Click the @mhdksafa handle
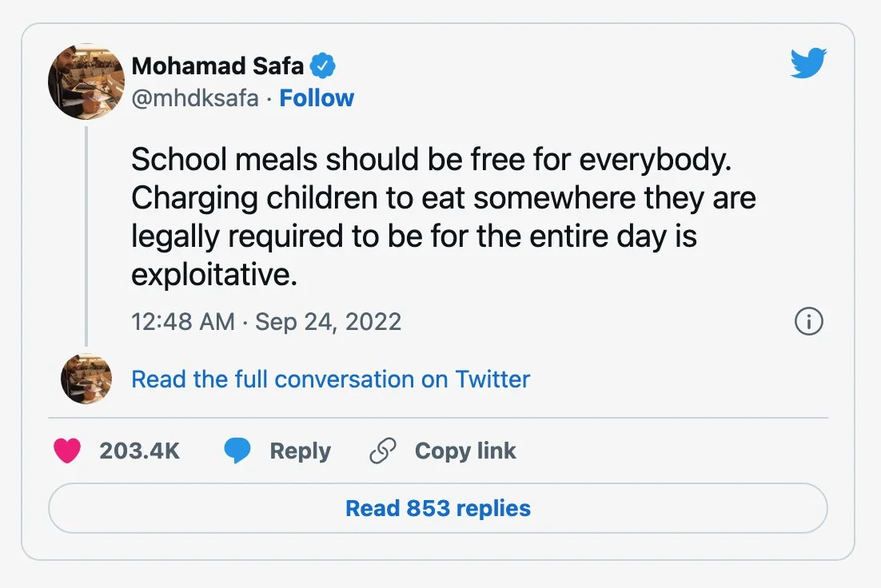The image size is (881, 588). (x=195, y=98)
